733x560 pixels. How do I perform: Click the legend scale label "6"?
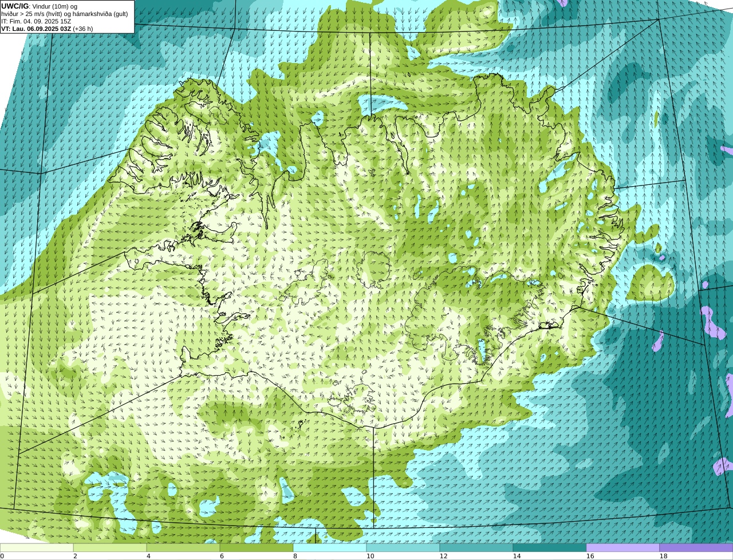(222, 556)
